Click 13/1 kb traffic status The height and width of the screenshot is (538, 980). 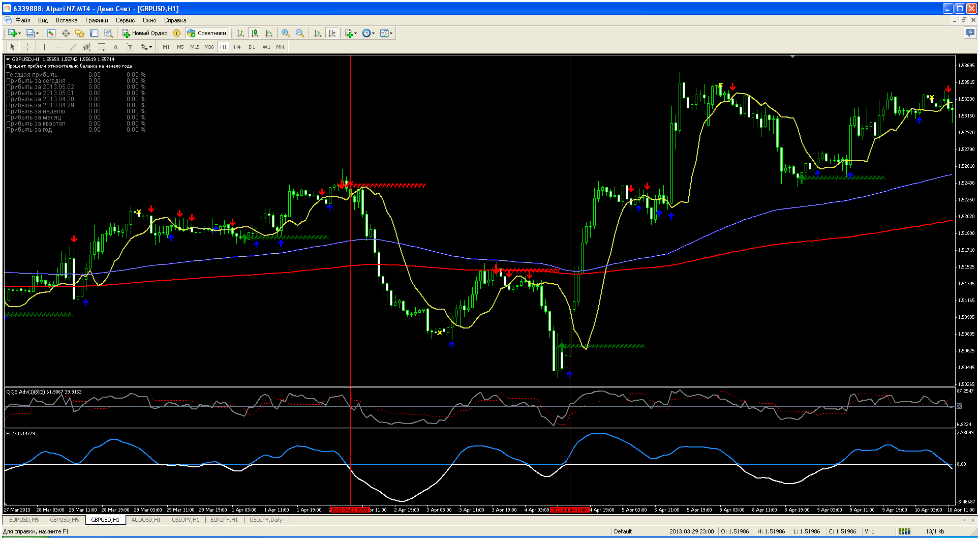point(935,531)
